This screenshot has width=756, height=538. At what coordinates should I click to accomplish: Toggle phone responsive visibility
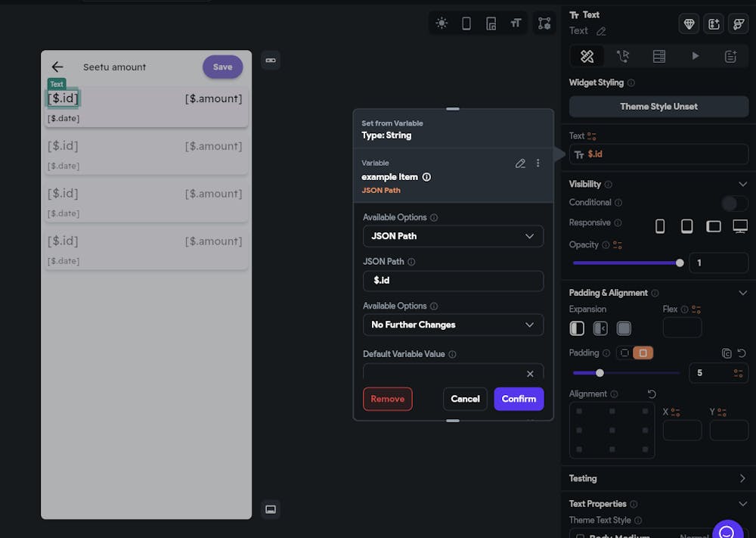(660, 225)
